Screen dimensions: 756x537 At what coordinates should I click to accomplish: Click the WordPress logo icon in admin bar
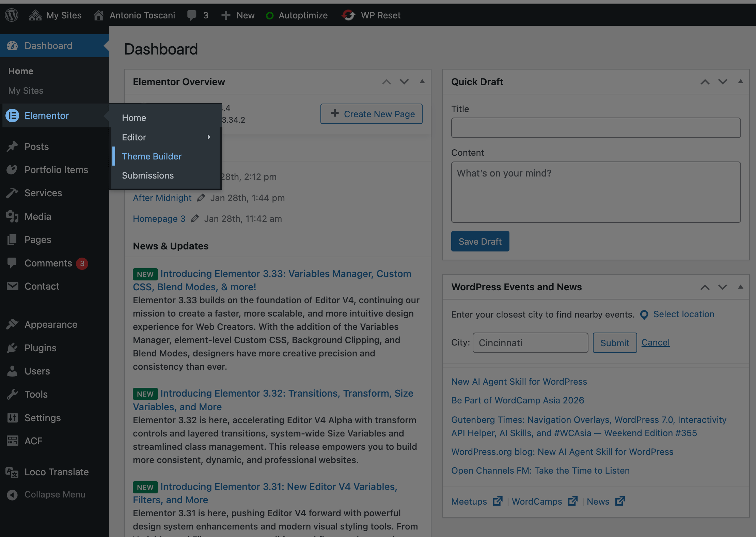tap(12, 15)
